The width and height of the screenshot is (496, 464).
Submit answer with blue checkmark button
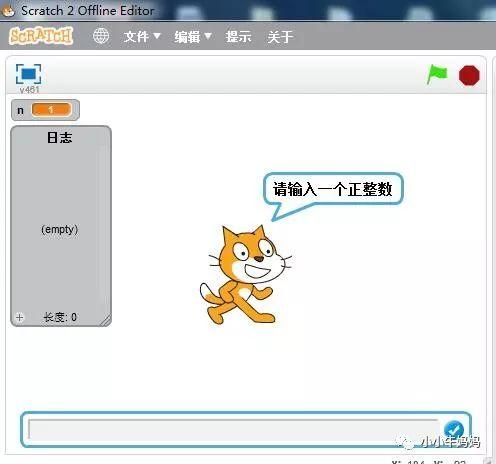pyautogui.click(x=454, y=430)
